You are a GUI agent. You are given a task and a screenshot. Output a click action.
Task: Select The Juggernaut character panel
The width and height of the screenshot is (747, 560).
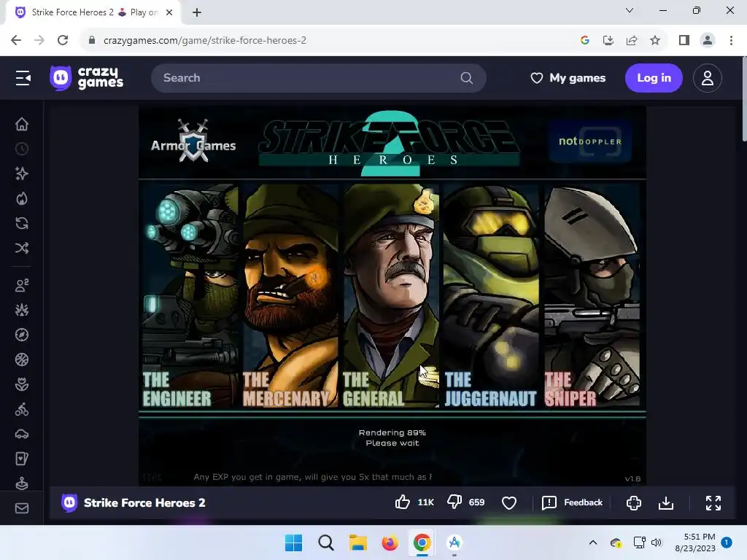(x=491, y=295)
